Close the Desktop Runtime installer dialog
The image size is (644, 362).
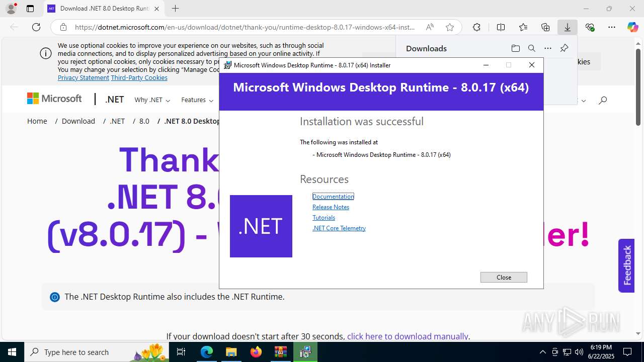(504, 278)
